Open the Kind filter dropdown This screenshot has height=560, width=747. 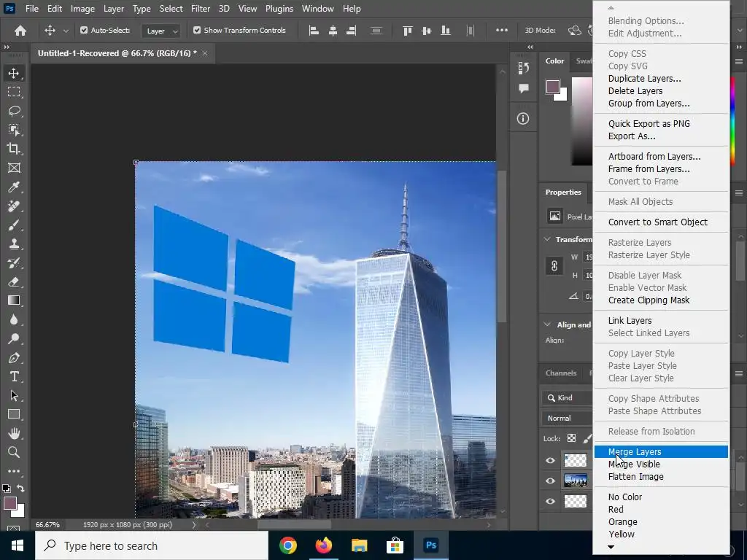click(x=567, y=397)
